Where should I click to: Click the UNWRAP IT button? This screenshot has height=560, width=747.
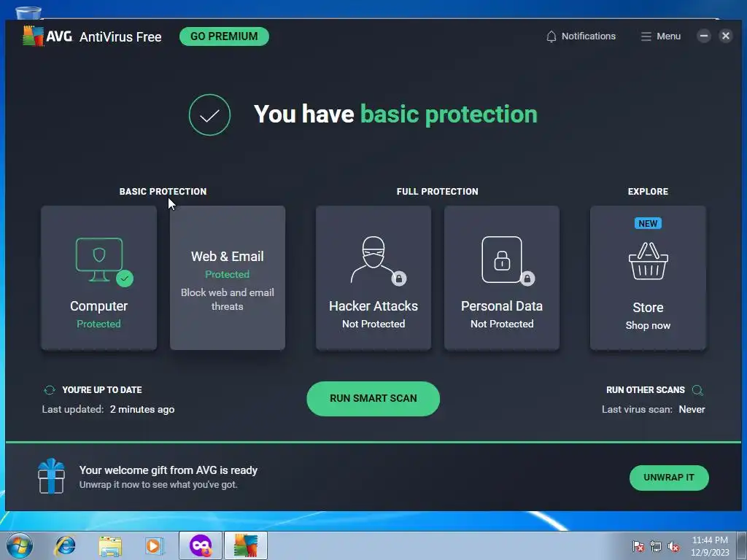pos(669,478)
